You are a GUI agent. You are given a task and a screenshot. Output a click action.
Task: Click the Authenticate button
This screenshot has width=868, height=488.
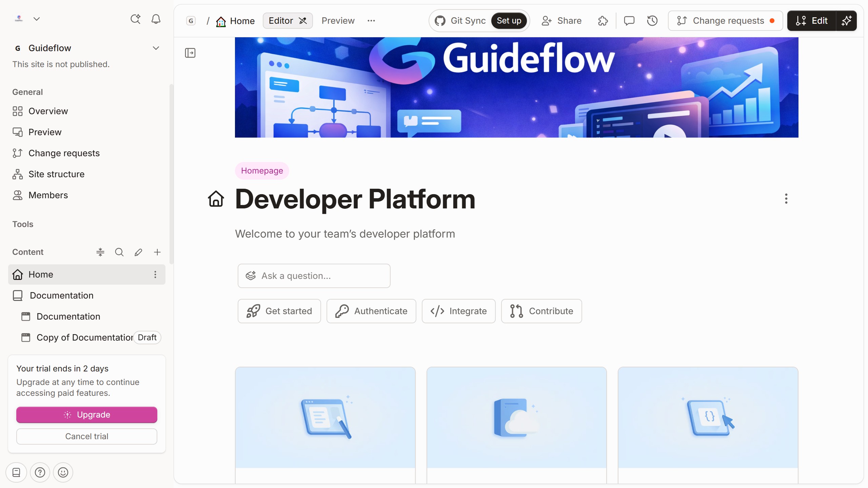pos(371,311)
